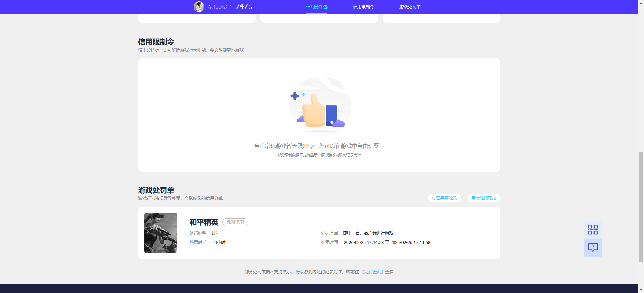The image size is (644, 293).
Task: Click the 和平精英 game thumbnail
Action: (161, 233)
